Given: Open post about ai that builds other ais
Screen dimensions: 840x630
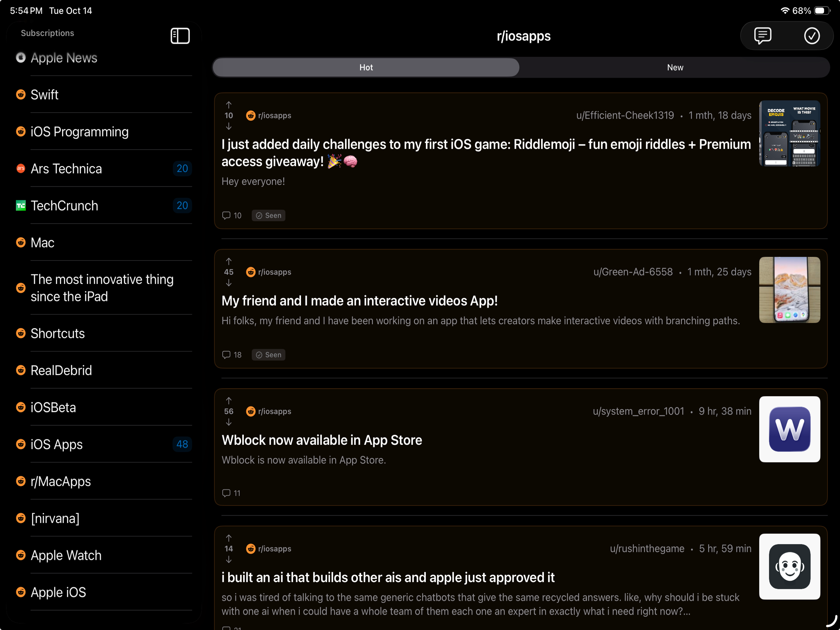Looking at the screenshot, I should click(388, 578).
